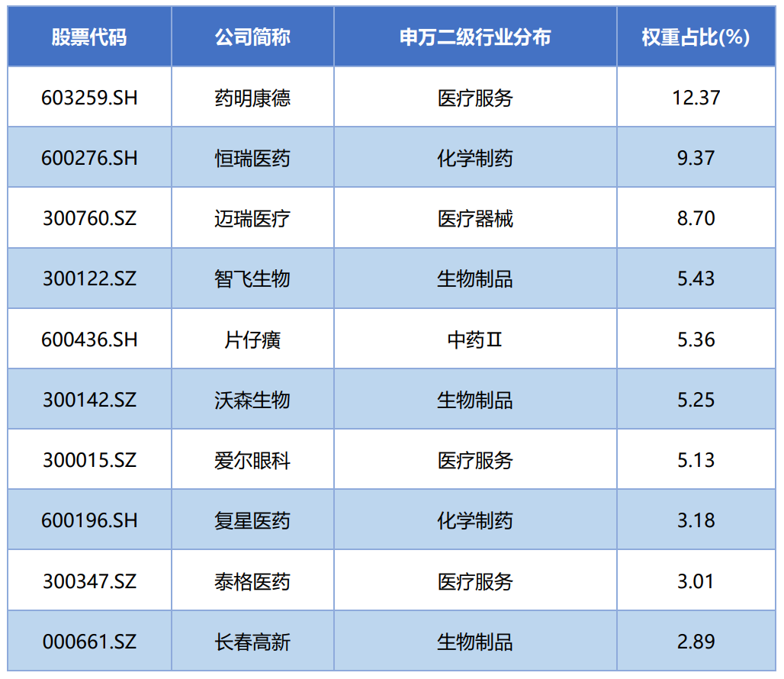Viewport: 784px width, 679px height.
Task: Select company name 智飞生物
Action: click(x=252, y=278)
